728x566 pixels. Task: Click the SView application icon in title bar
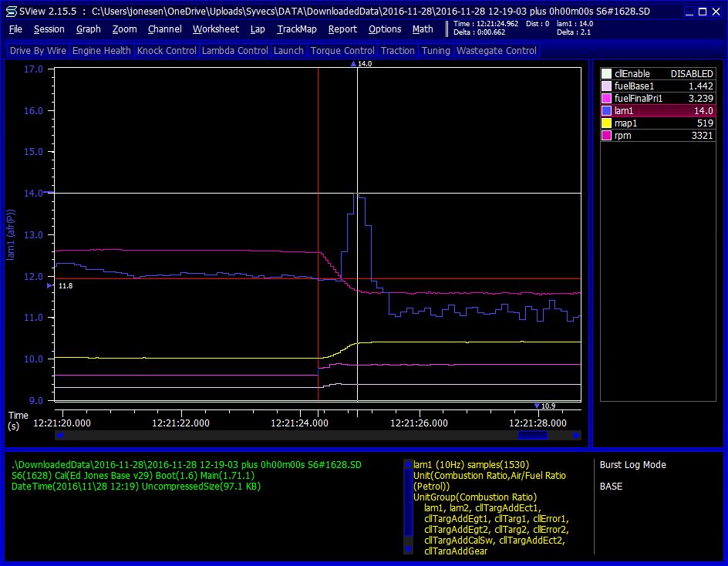point(11,12)
